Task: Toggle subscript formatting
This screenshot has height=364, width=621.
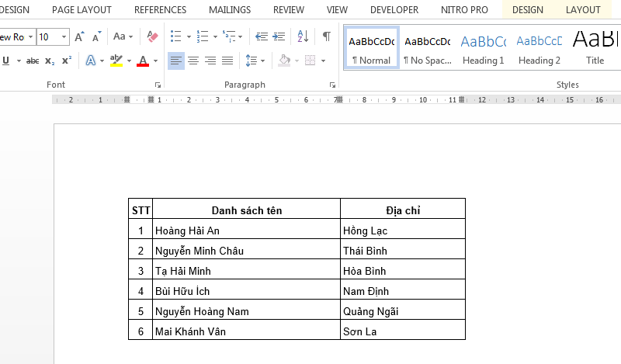Action: click(x=50, y=61)
